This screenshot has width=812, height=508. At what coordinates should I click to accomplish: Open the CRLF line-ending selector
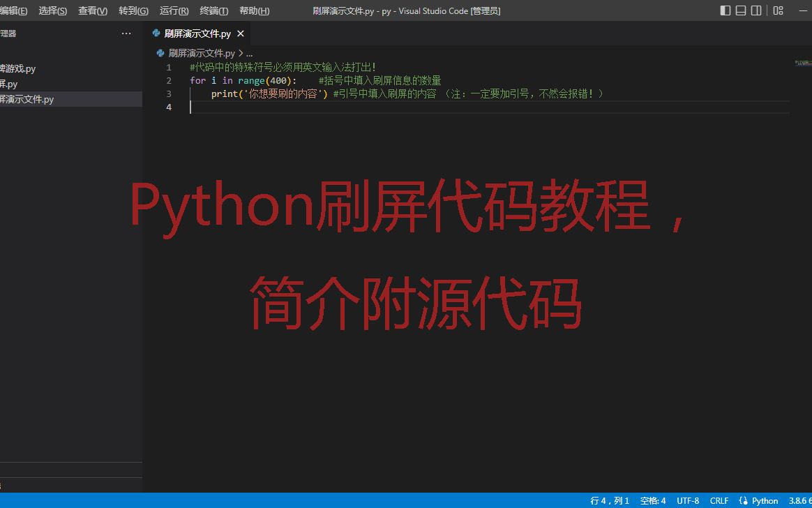coord(719,500)
